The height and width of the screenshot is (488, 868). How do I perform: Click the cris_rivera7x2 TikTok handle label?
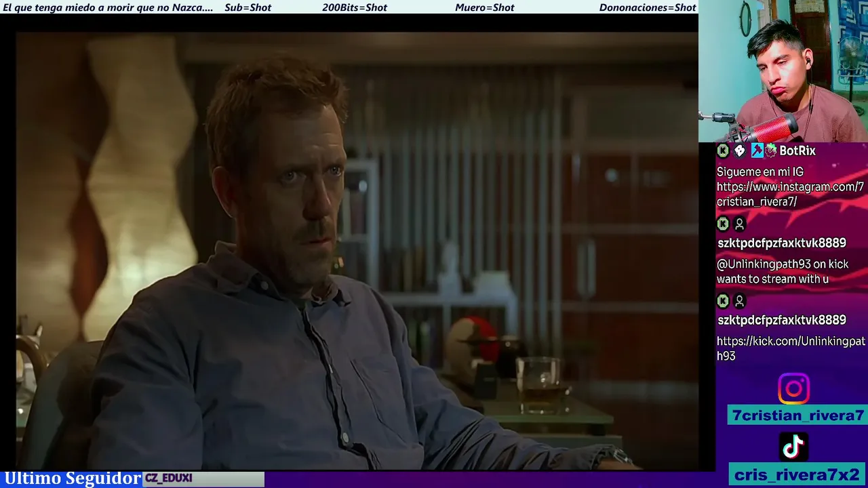(797, 474)
